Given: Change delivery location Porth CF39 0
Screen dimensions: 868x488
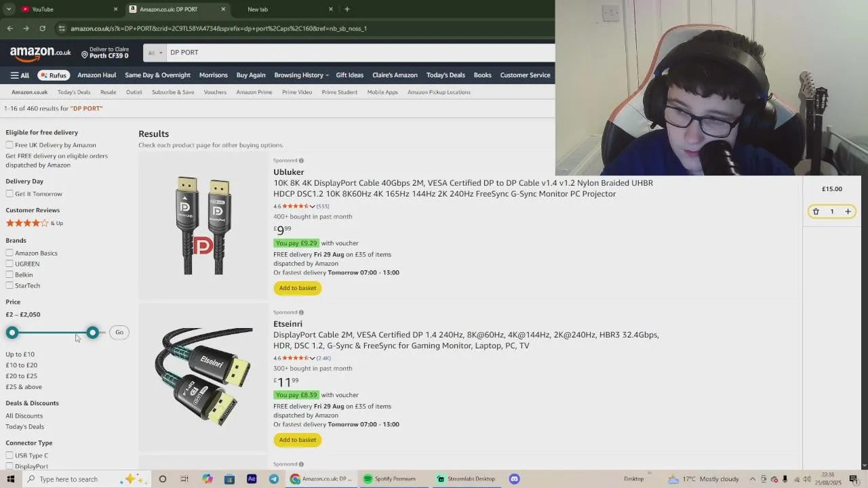Looking at the screenshot, I should pyautogui.click(x=105, y=53).
